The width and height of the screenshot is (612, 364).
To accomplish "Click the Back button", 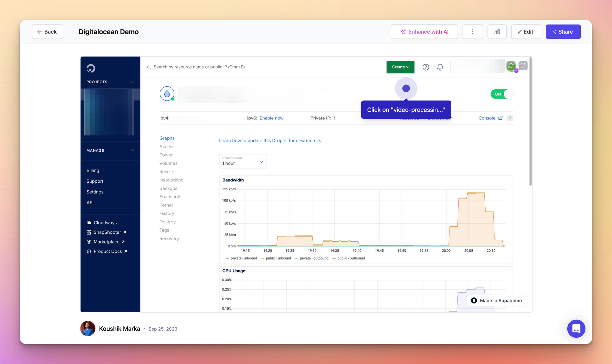I will click(x=47, y=32).
